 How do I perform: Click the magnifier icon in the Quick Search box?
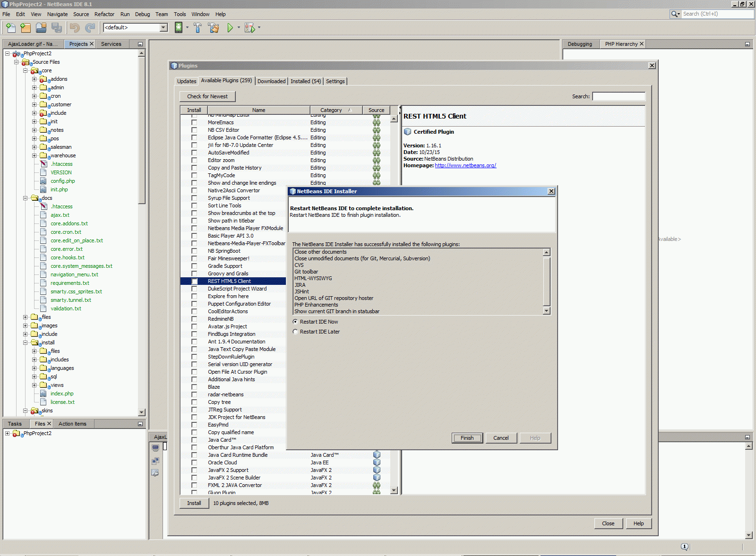point(675,14)
